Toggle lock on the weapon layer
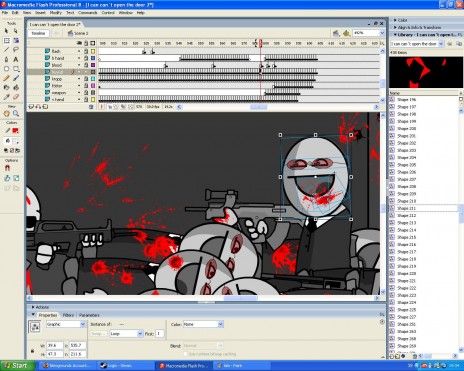The height and width of the screenshot is (371, 464). 86,93
